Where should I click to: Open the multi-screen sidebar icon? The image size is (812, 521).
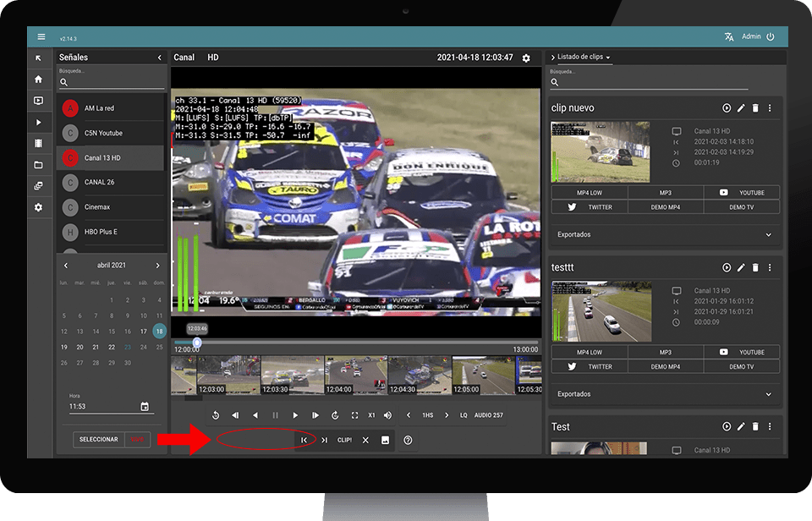pyautogui.click(x=38, y=186)
